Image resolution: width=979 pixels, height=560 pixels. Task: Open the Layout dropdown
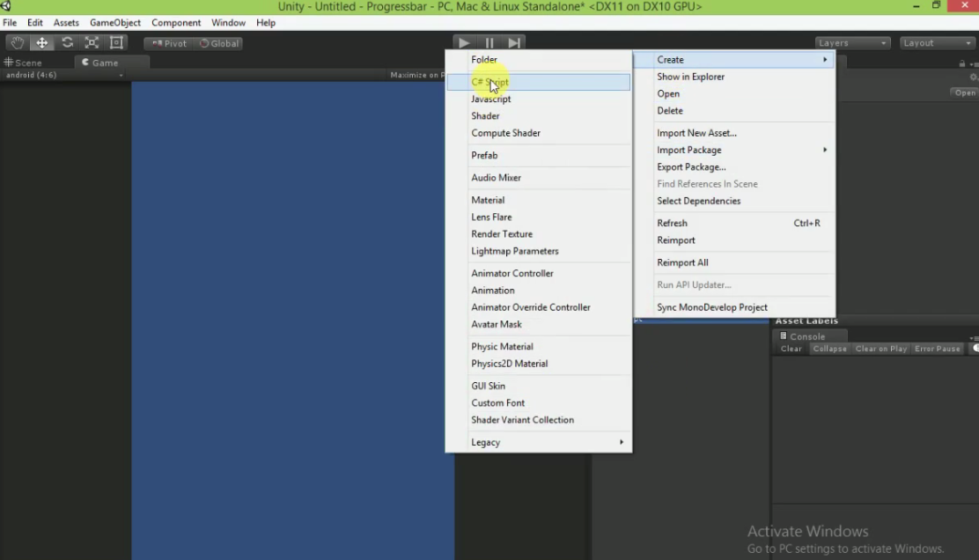coord(935,42)
